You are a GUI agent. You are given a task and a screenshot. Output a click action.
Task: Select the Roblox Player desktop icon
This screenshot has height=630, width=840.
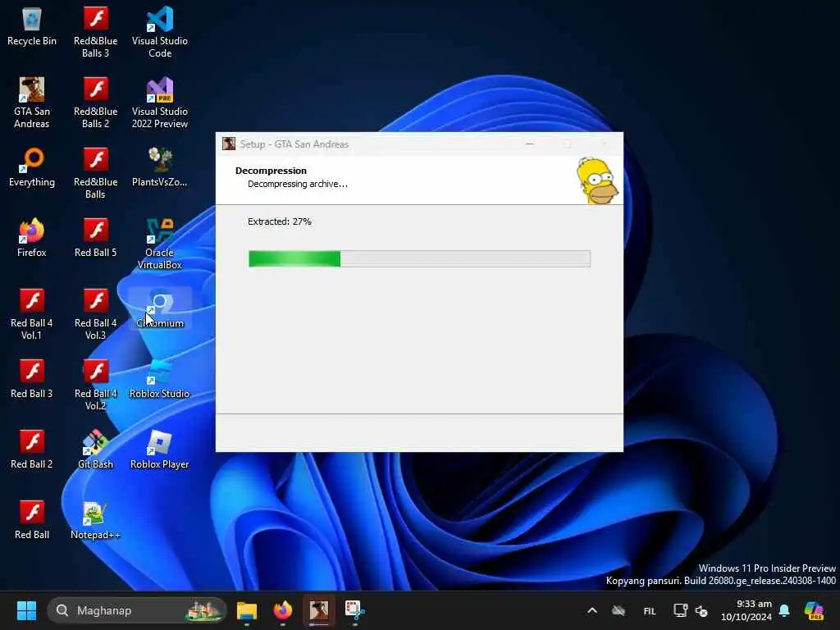coord(160,450)
